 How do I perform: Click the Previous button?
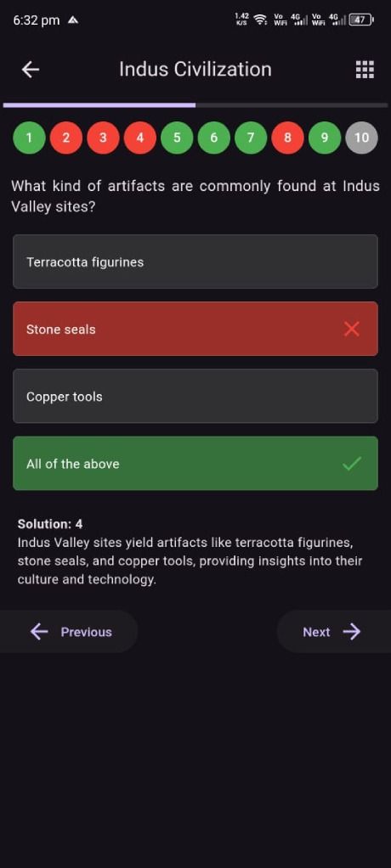tap(69, 632)
